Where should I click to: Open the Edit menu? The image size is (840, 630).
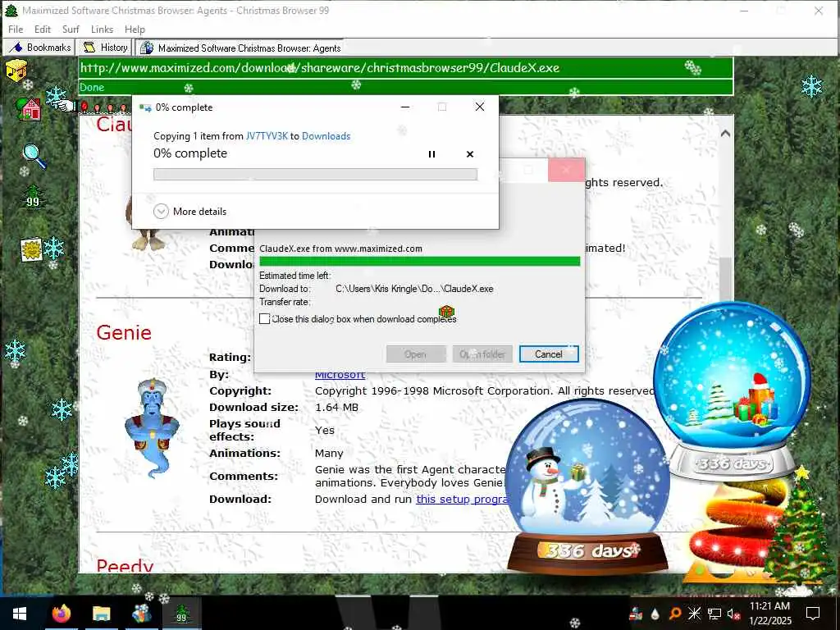coord(43,29)
